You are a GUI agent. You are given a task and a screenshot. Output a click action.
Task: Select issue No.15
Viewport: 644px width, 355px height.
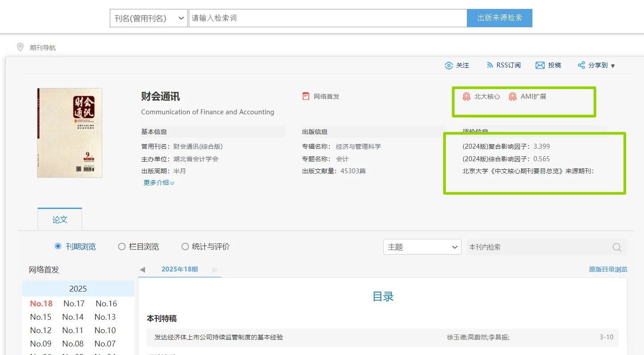[x=41, y=317]
